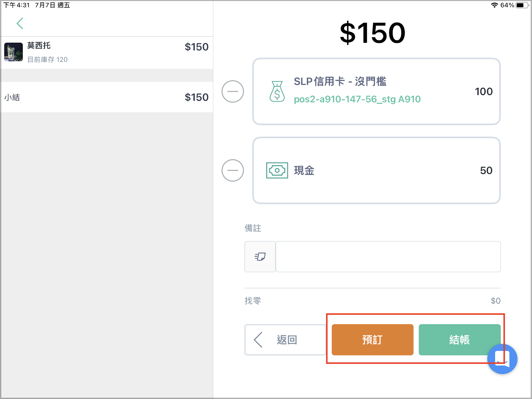The width and height of the screenshot is (532, 399).
Task: Edit the 50 amount on cash payment
Action: pos(486,171)
